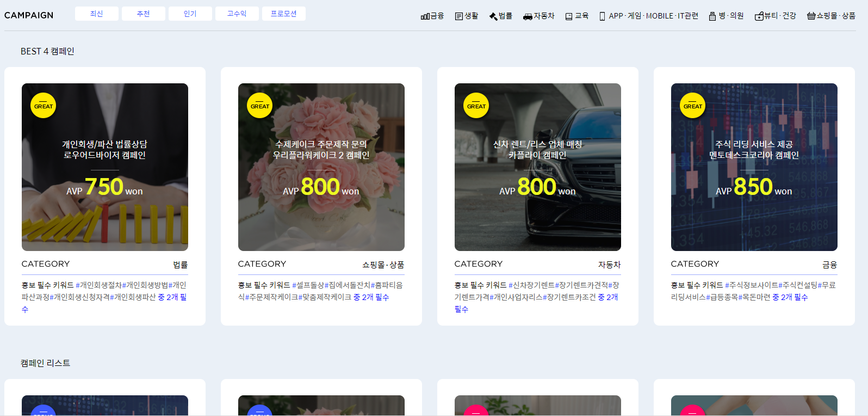Select the 인기 tab

(x=190, y=14)
